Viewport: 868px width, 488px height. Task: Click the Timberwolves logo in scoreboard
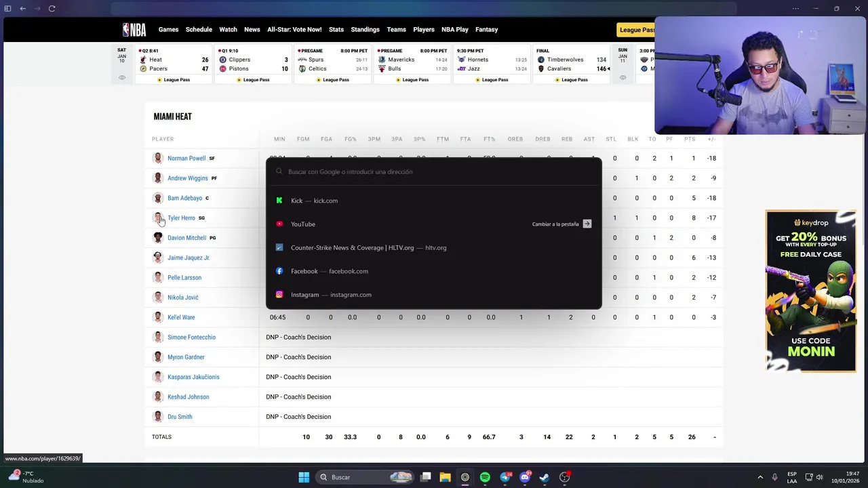(x=541, y=60)
